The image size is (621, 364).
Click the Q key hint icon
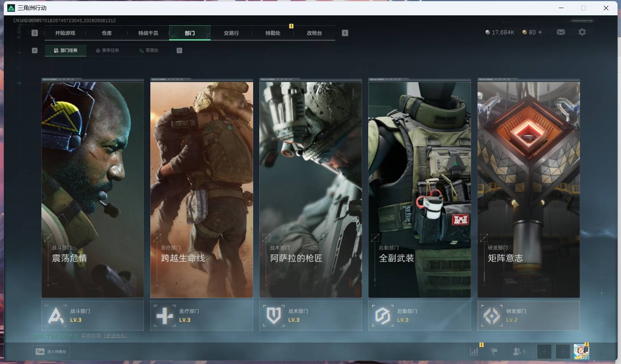[x=35, y=33]
